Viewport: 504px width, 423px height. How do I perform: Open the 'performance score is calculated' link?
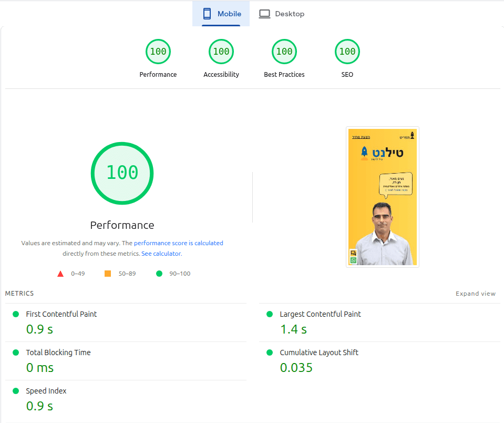(x=178, y=243)
